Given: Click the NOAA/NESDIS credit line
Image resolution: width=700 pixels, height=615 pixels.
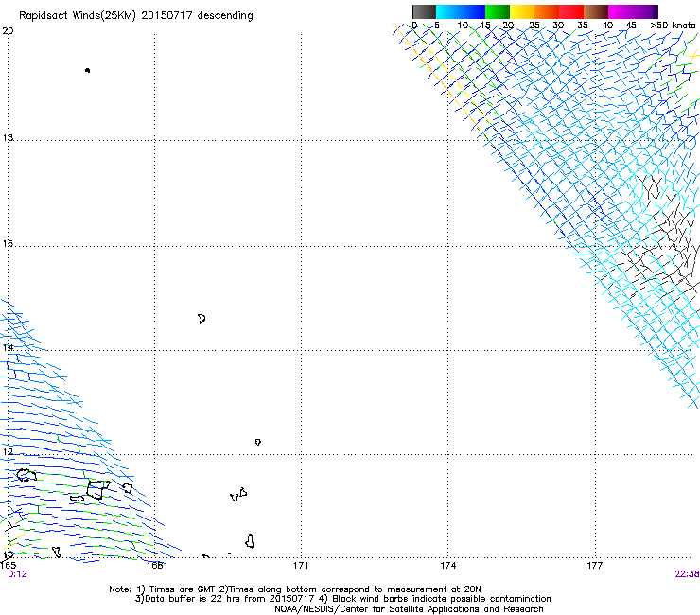Looking at the screenshot, I should coord(409,609).
